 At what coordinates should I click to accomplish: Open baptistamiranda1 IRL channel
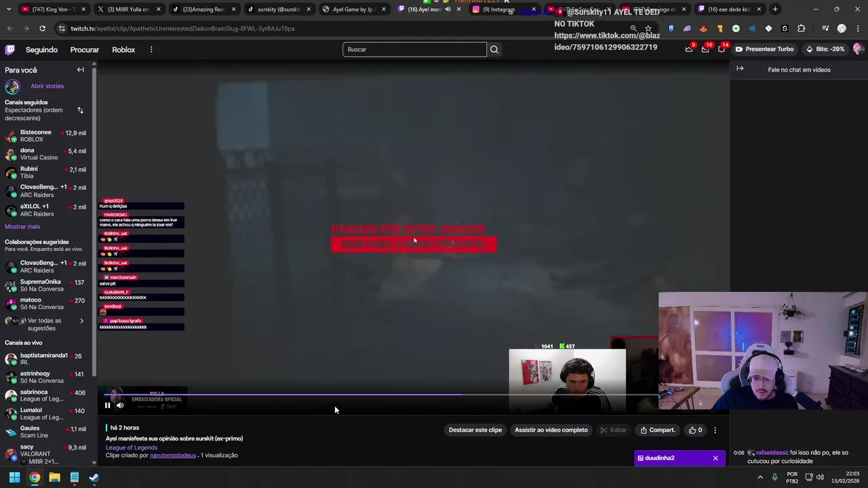tap(46, 359)
